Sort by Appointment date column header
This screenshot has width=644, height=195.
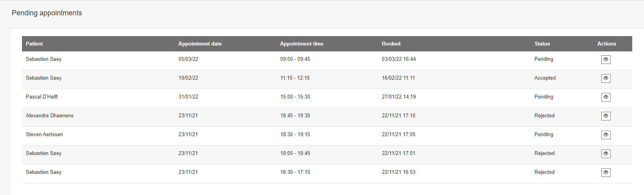pos(200,44)
